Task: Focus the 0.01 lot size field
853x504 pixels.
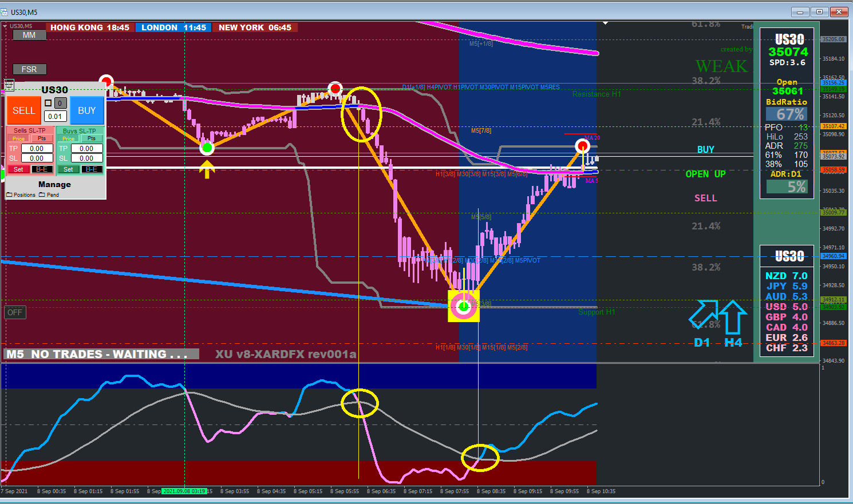Action: (x=55, y=116)
